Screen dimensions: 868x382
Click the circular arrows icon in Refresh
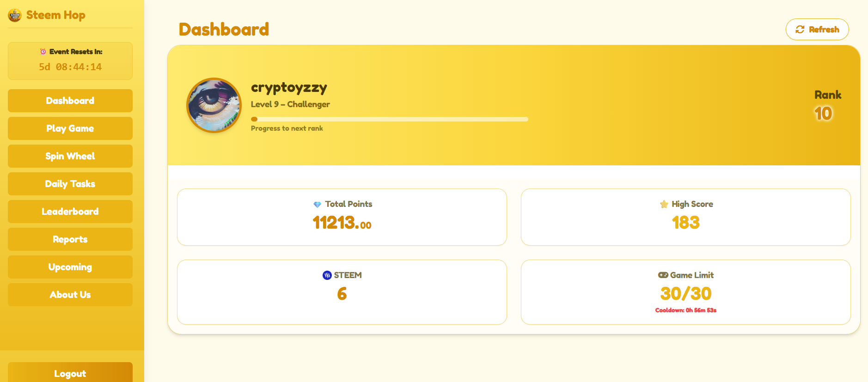click(x=800, y=30)
